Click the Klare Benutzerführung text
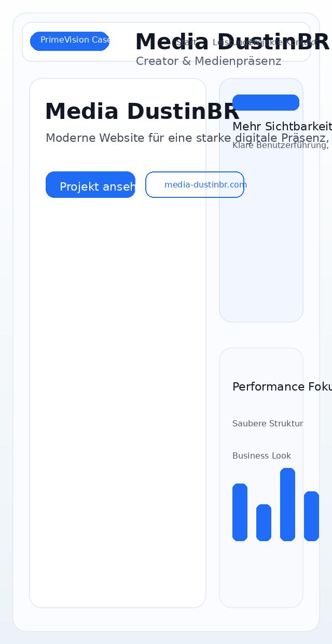The height and width of the screenshot is (644, 332). tap(280, 145)
